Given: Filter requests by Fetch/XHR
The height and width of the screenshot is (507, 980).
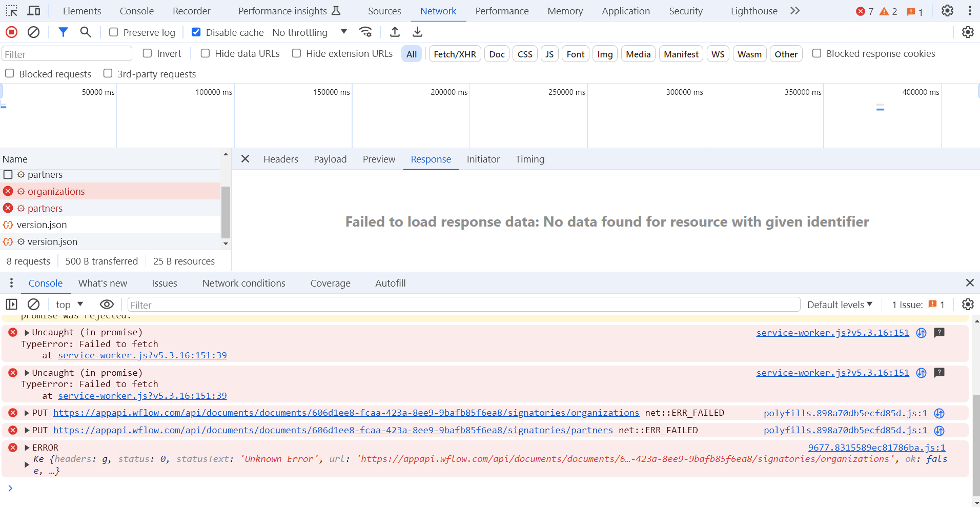Looking at the screenshot, I should click(x=454, y=53).
